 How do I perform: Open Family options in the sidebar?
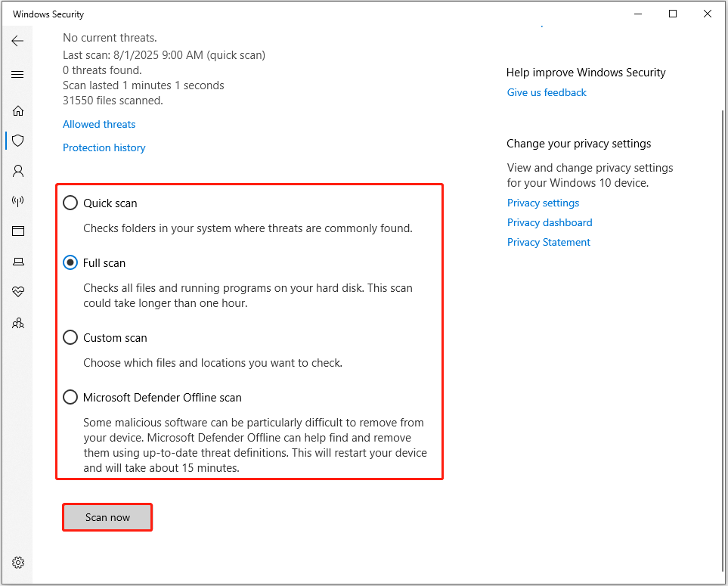[x=17, y=323]
